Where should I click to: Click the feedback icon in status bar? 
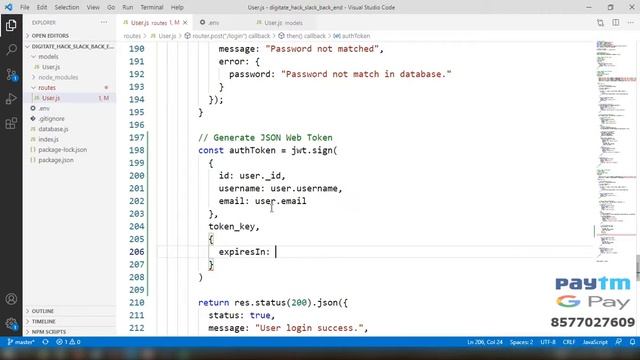(619, 342)
